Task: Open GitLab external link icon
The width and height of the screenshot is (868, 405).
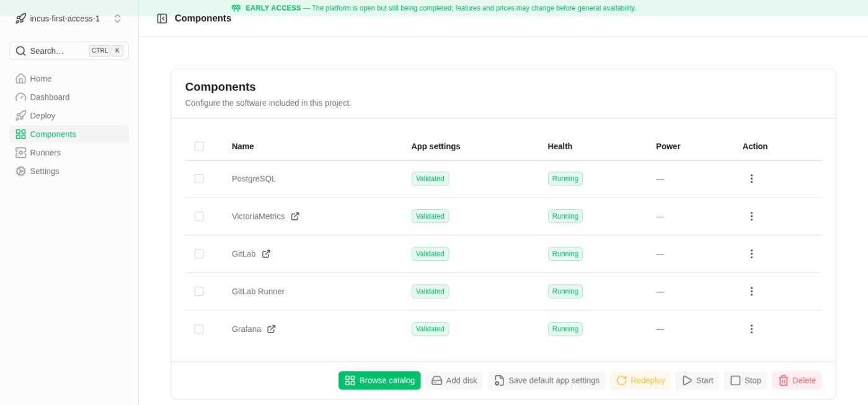Action: coord(266,254)
